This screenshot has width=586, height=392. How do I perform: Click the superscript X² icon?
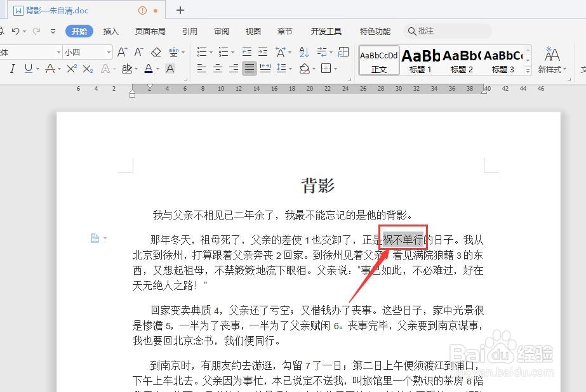pos(71,67)
